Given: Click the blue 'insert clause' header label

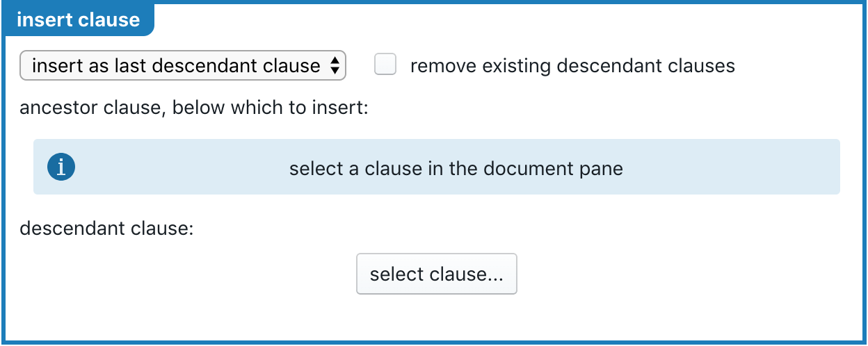Looking at the screenshot, I should pyautogui.click(x=79, y=19).
